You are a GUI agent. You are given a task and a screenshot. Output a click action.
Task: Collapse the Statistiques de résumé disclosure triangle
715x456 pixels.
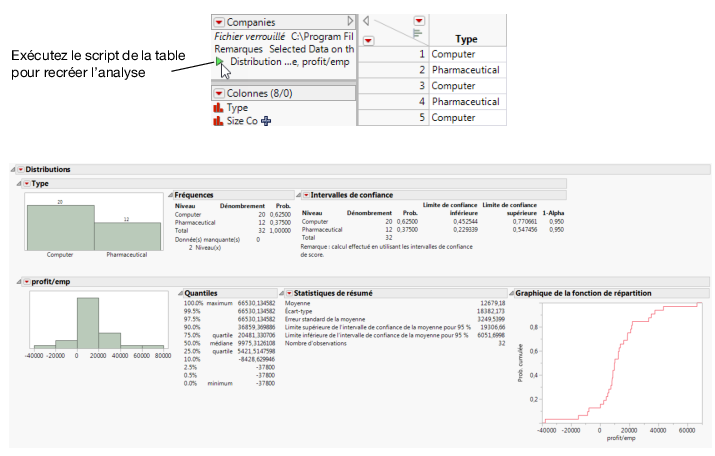(282, 293)
